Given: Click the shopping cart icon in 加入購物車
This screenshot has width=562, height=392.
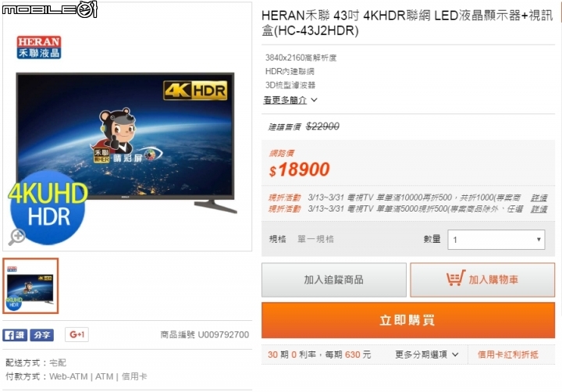Looking at the screenshot, I should [x=456, y=278].
